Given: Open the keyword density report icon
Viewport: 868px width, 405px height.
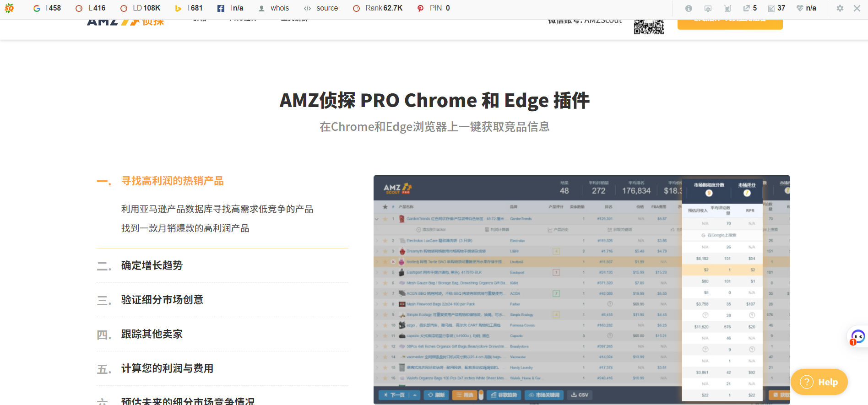Looking at the screenshot, I should (727, 8).
